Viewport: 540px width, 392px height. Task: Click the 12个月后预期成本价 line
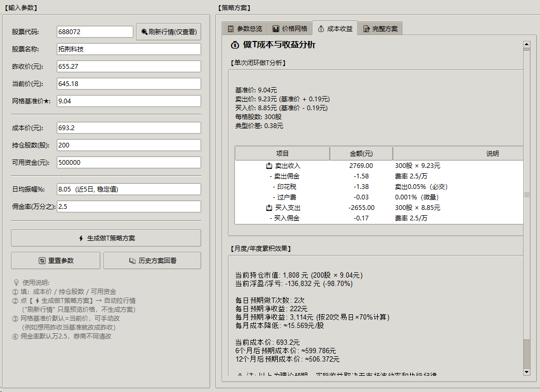pos(287,359)
